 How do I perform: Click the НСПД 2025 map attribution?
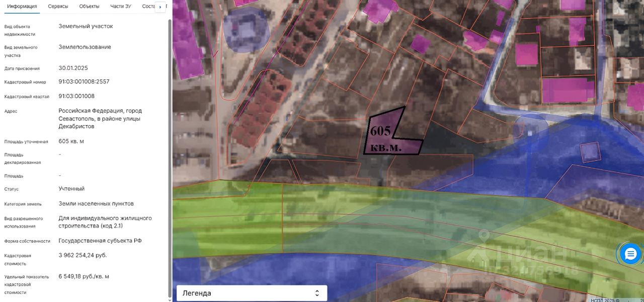(606, 299)
